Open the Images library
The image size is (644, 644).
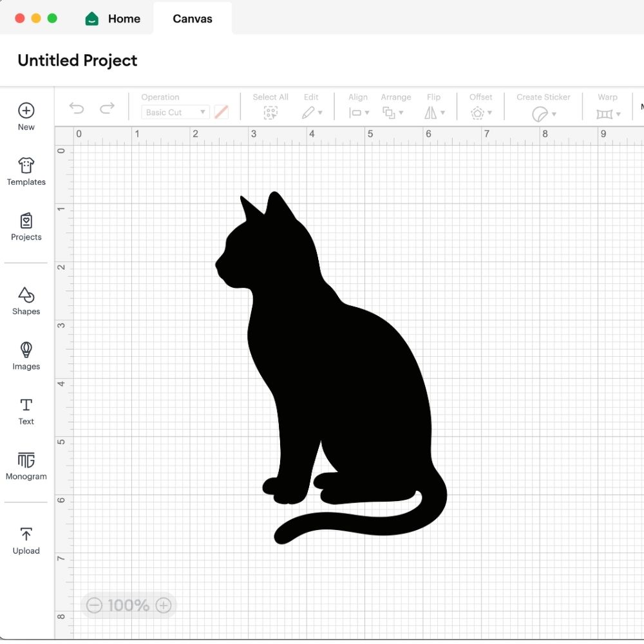[x=26, y=356]
